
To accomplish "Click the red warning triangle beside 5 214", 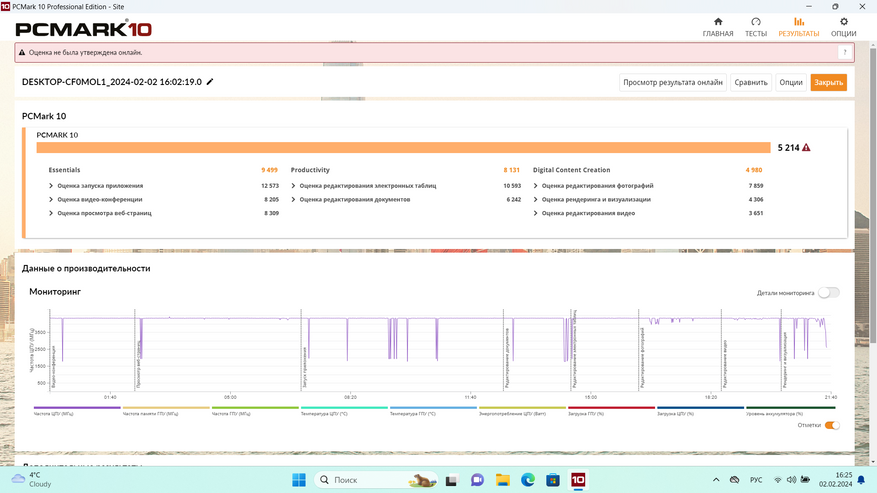I will (x=806, y=148).
